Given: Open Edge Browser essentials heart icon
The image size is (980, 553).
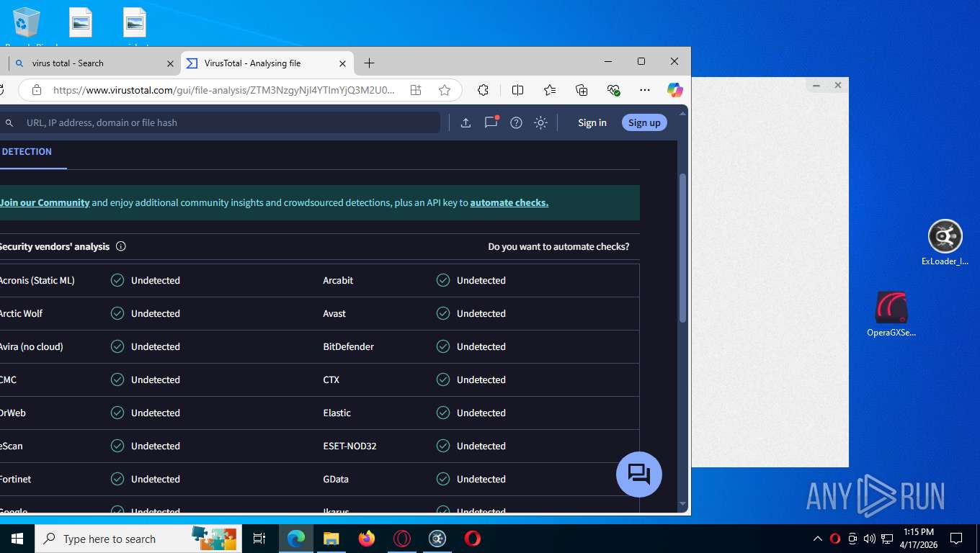Looking at the screenshot, I should 613,90.
